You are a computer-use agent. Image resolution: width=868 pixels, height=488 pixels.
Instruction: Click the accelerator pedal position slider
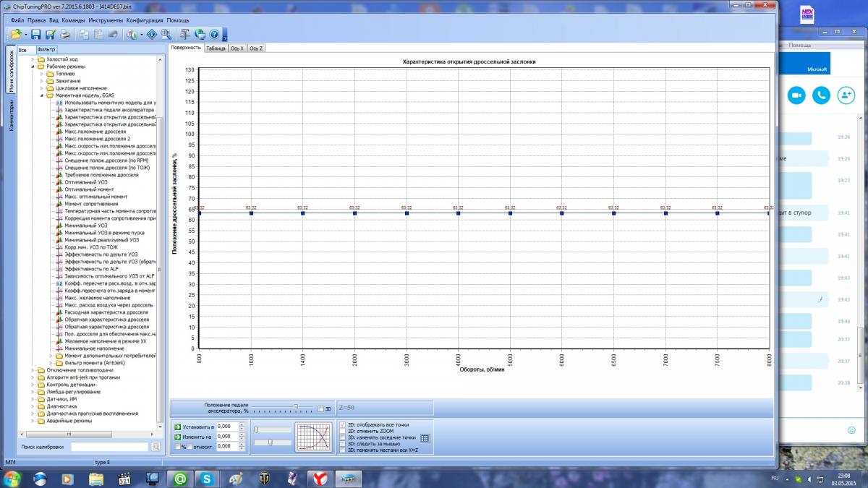pos(295,408)
